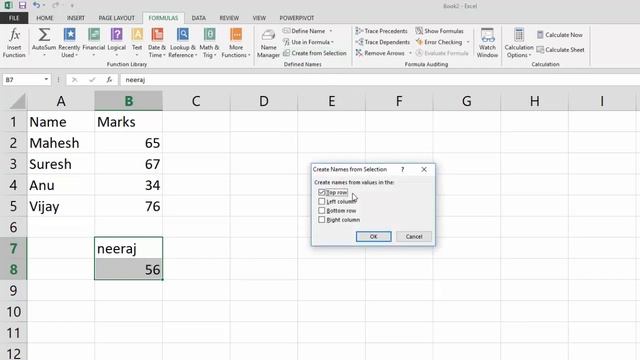
Task: Undo using quick access toolbar
Action: click(36, 5)
